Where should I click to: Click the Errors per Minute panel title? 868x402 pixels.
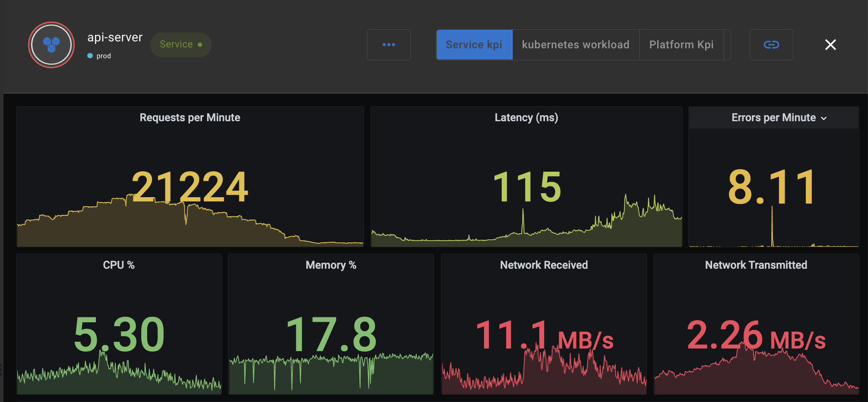click(773, 118)
